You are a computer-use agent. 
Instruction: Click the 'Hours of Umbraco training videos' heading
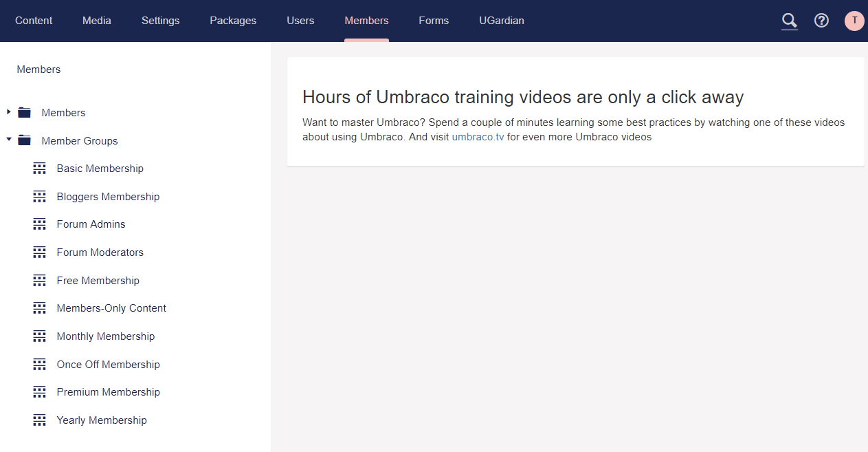[x=523, y=97]
